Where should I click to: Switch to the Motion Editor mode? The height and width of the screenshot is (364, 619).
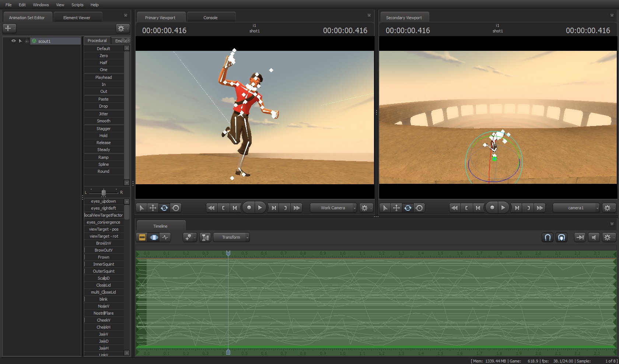[x=154, y=238]
